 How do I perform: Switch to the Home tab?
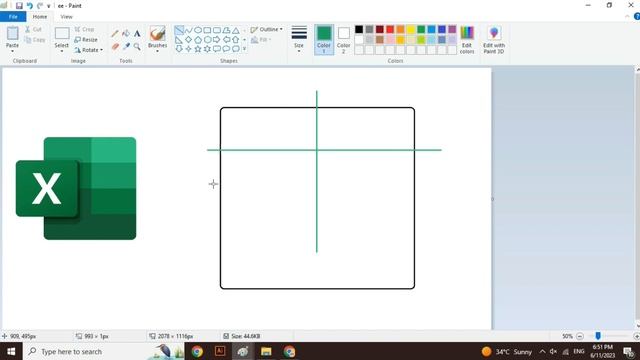tap(40, 17)
